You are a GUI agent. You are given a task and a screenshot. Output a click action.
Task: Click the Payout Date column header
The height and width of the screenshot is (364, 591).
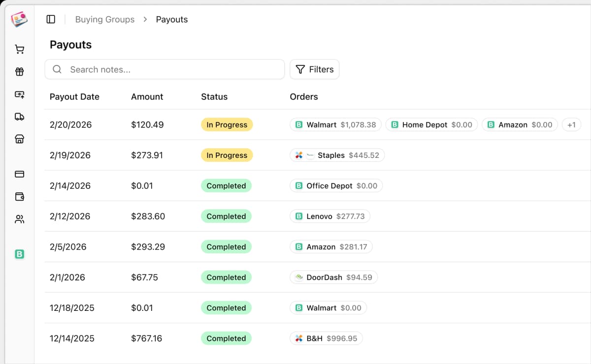[74, 97]
